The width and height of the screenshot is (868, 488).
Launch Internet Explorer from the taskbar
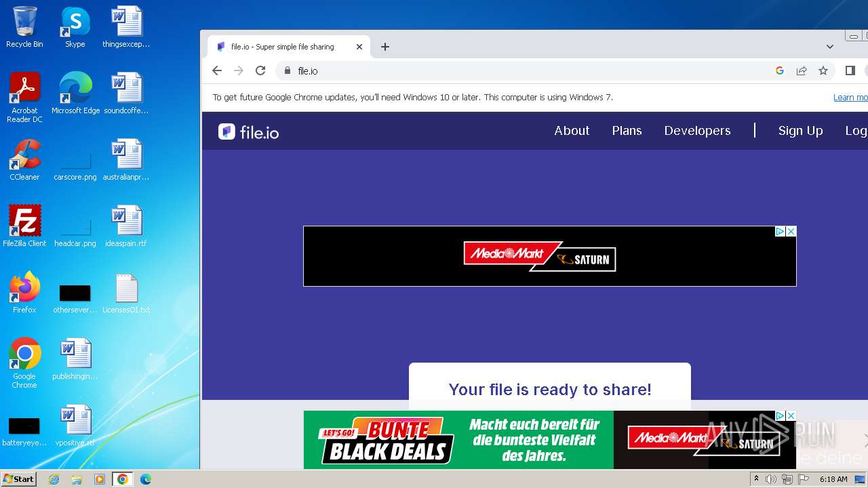coord(54,479)
